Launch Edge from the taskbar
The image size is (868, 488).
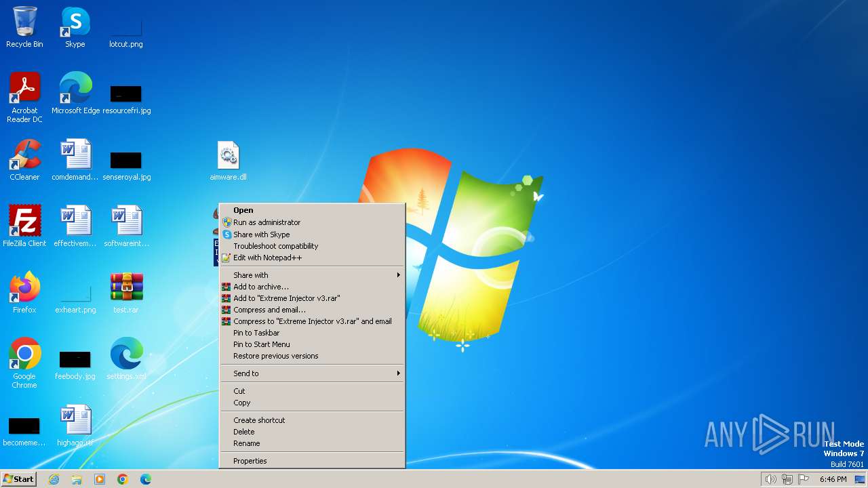pyautogui.click(x=146, y=479)
